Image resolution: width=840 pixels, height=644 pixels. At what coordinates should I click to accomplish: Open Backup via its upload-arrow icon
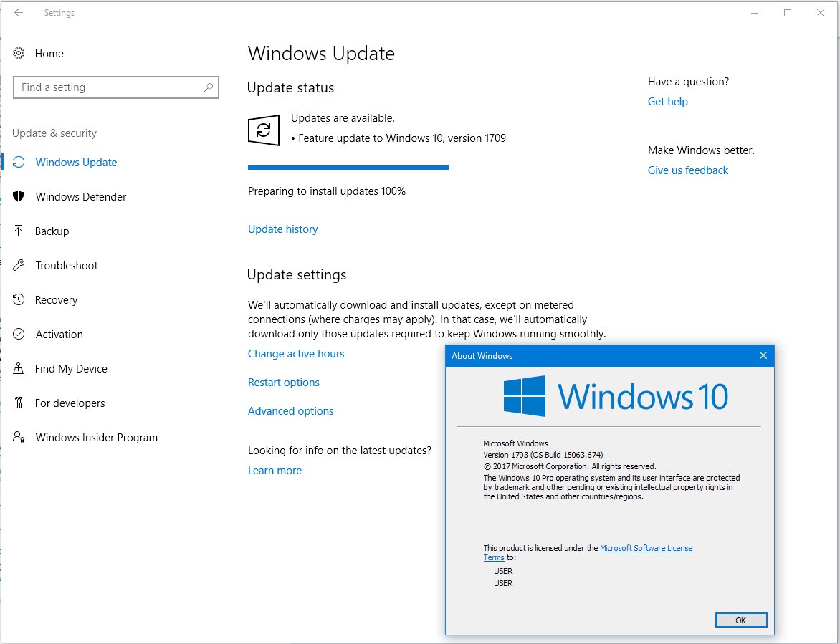pos(20,231)
